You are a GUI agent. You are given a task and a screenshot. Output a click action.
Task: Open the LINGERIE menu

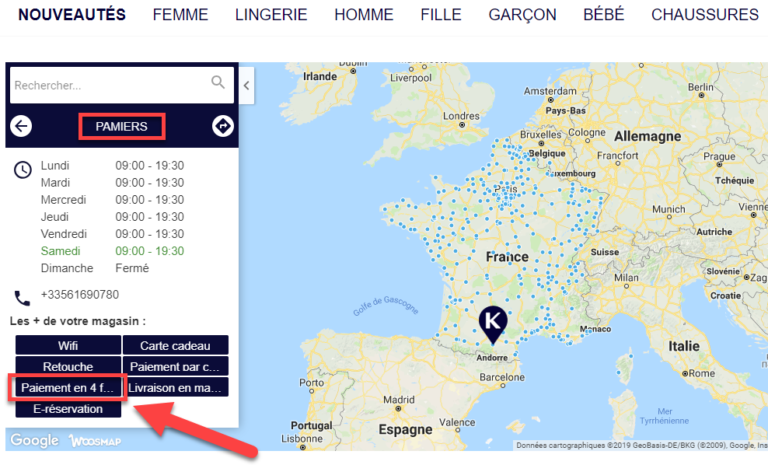271,15
